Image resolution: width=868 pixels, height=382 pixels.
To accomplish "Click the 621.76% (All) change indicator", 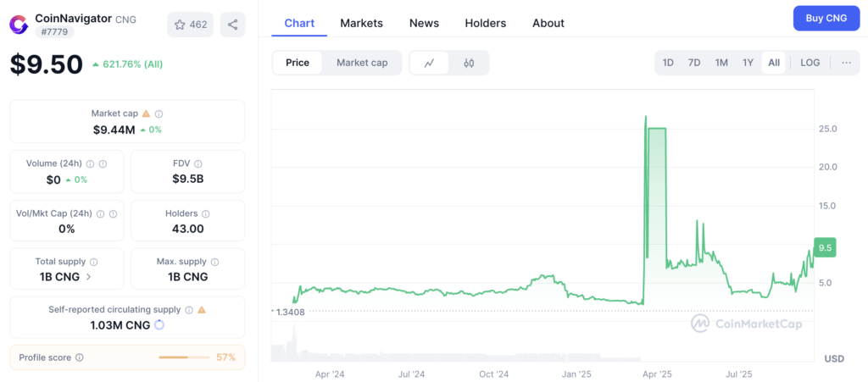I will 128,64.
